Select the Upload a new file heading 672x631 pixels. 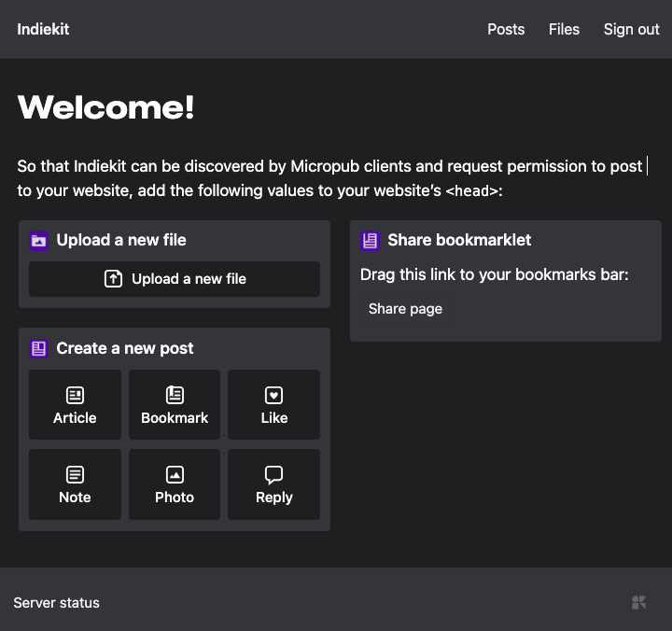(121, 241)
